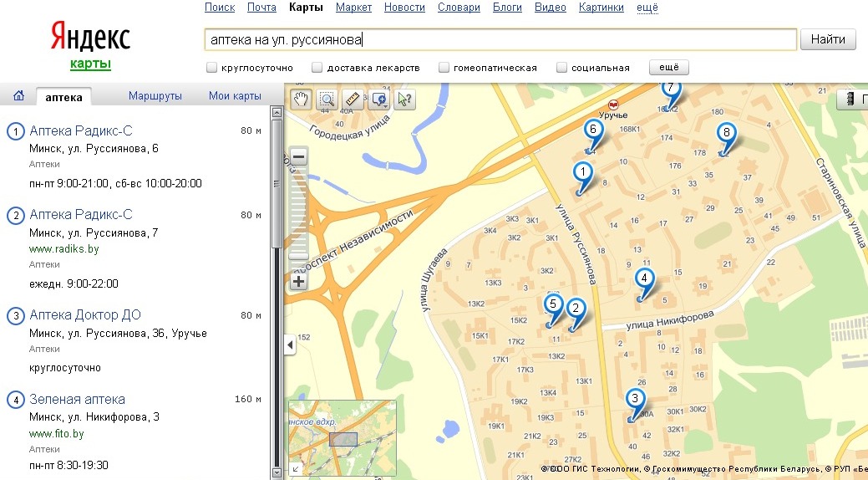Viewport: 868px width, 480px height.
Task: Click the Уручье metro station icon
Action: click(x=613, y=105)
